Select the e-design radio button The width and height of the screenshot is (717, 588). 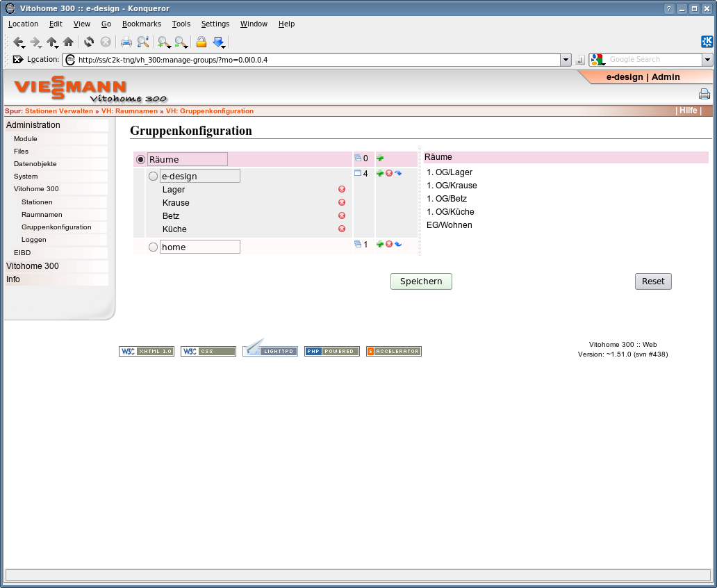pyautogui.click(x=153, y=176)
